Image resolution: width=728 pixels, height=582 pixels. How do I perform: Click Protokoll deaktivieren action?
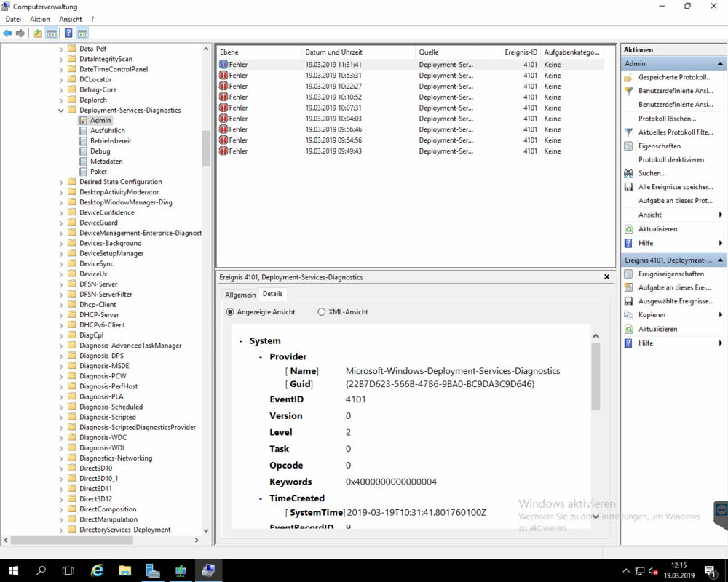[671, 160]
